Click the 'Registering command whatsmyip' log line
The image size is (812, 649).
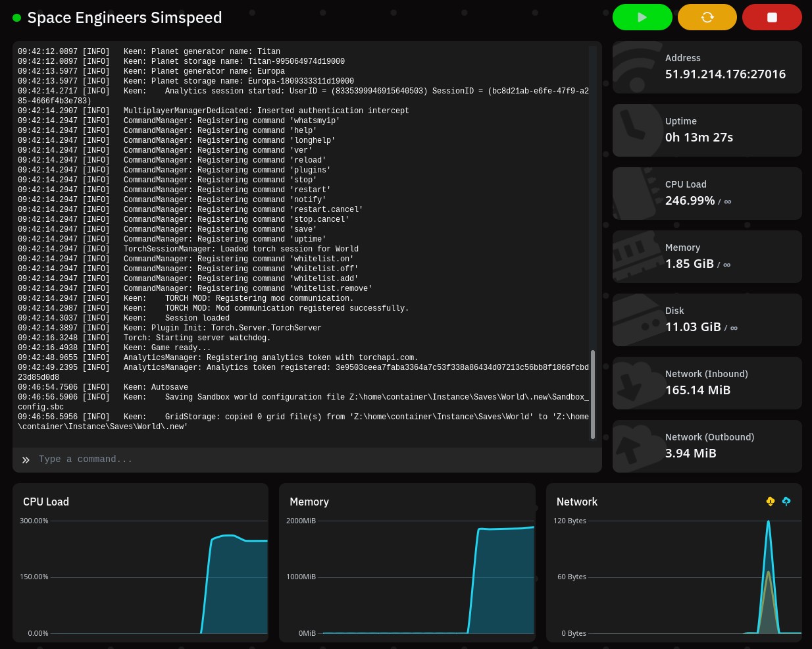[x=179, y=120]
